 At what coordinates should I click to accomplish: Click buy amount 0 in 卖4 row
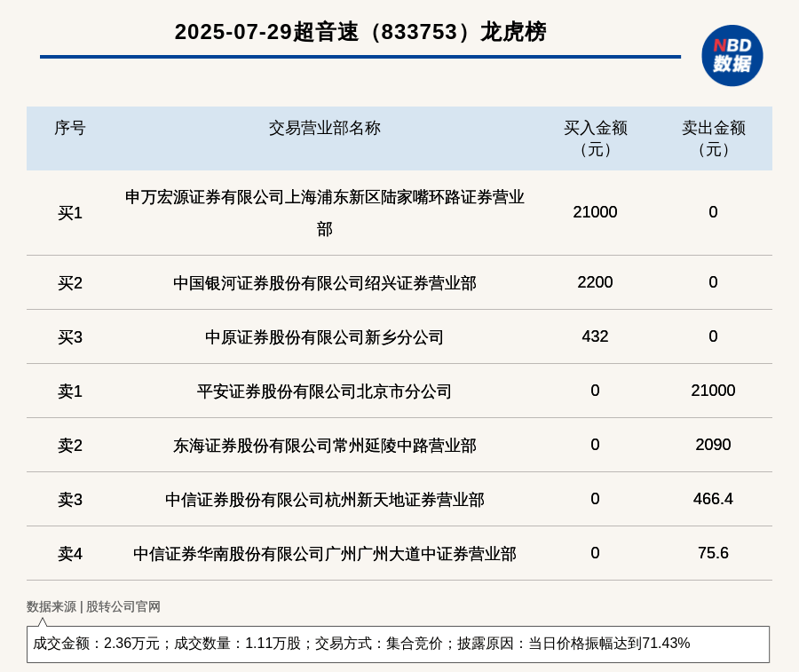[x=595, y=553]
